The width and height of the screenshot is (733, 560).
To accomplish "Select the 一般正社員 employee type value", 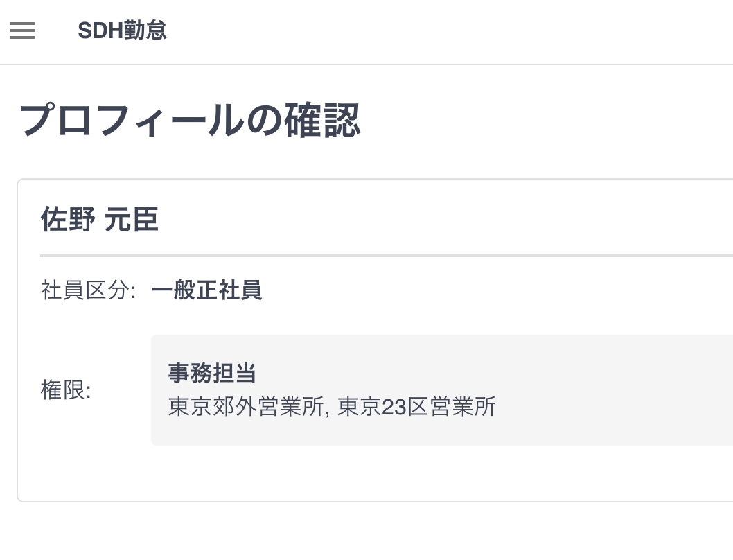I will (x=206, y=290).
